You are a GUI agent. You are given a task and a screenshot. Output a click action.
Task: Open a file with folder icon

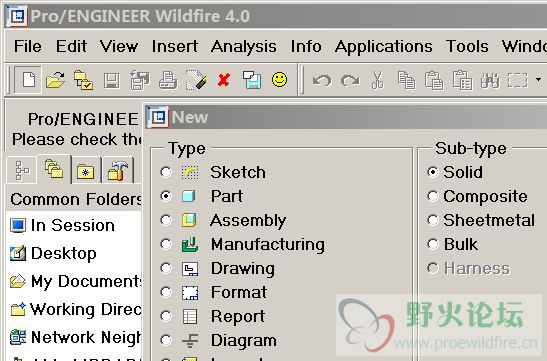[x=56, y=80]
